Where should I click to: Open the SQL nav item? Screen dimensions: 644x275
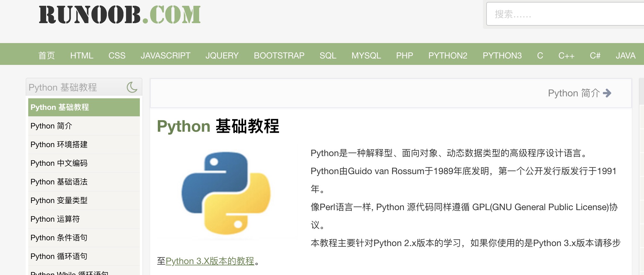[x=328, y=56]
